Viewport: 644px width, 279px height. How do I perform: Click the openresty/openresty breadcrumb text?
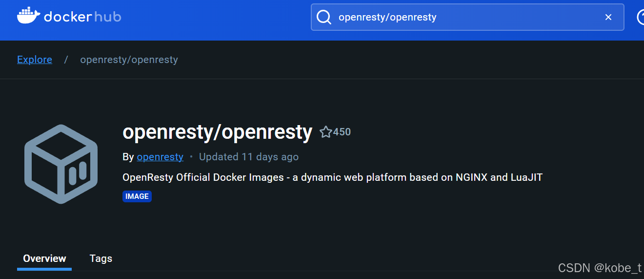point(129,60)
